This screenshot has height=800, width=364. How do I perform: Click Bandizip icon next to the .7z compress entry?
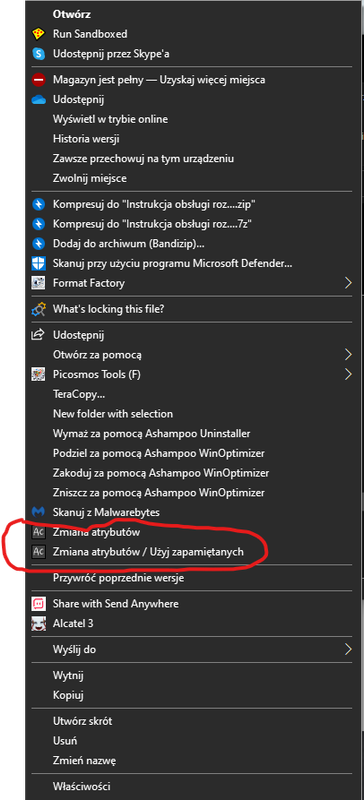click(39, 224)
